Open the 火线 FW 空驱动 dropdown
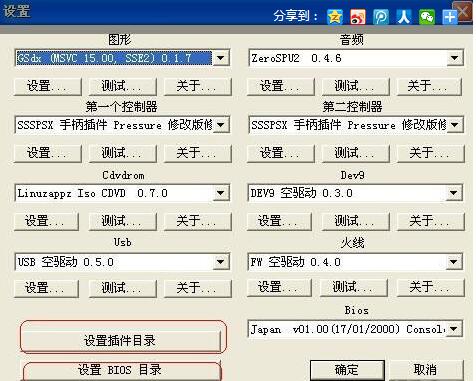Image resolution: width=476 pixels, height=381 pixels. point(454,262)
